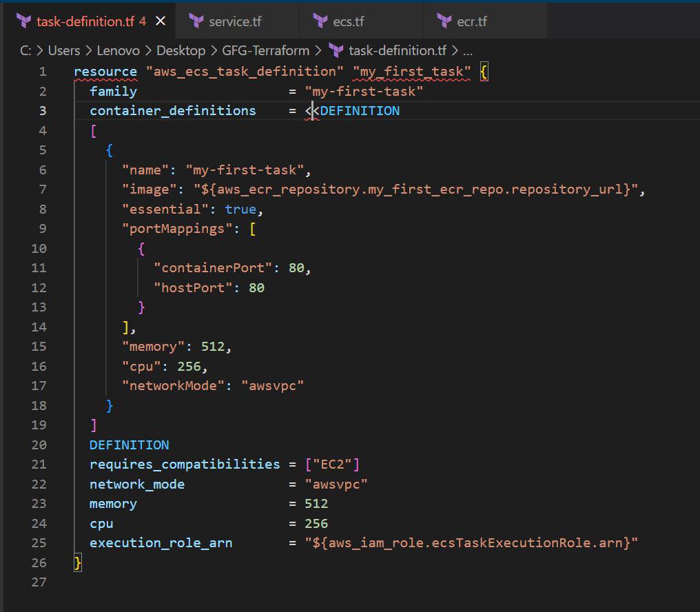Image resolution: width=700 pixels, height=612 pixels.
Task: Expand the breadcrumb ellipsis symbol list
Action: click(468, 50)
